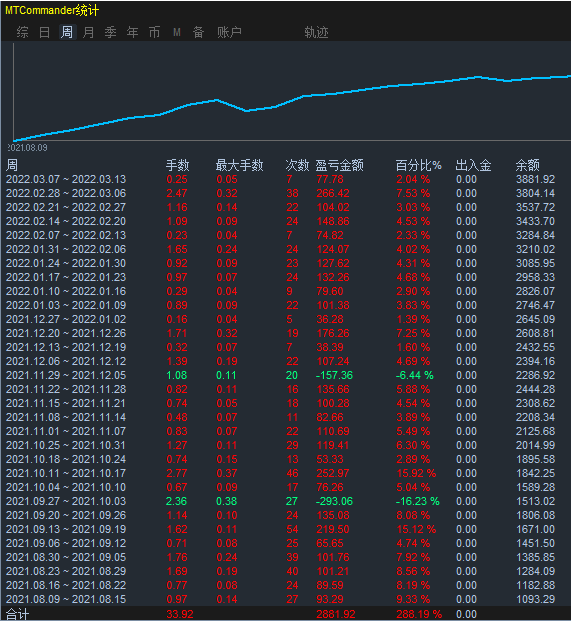Open the 备 tab
571x621 pixels.
198,32
